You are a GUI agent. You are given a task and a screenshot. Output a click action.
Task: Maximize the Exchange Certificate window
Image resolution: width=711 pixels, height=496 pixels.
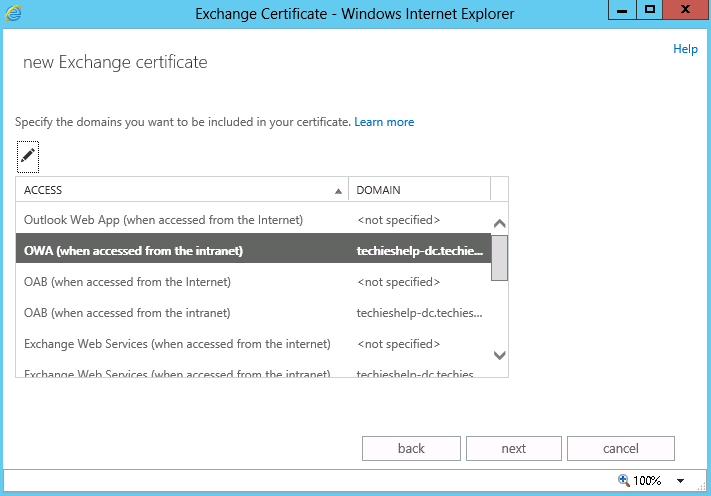(x=650, y=10)
